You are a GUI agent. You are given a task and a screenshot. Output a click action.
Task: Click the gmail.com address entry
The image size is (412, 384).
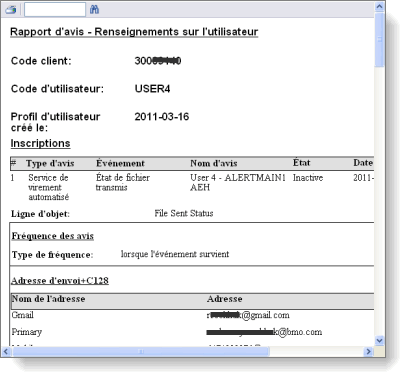click(248, 315)
